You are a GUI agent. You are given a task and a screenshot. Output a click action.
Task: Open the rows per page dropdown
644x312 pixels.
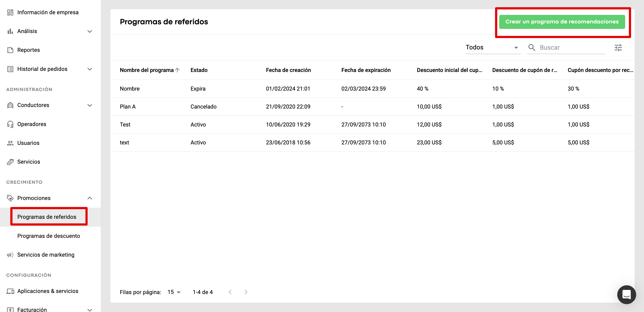tap(174, 292)
